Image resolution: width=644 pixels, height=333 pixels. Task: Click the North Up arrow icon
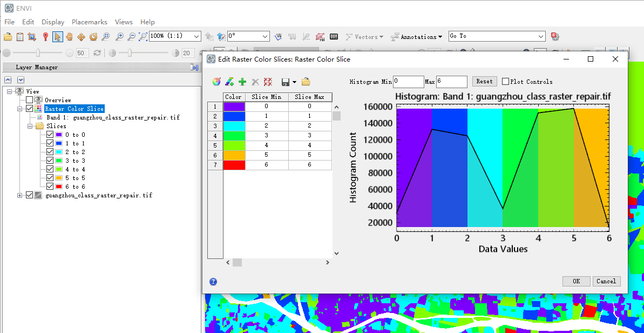(x=221, y=37)
